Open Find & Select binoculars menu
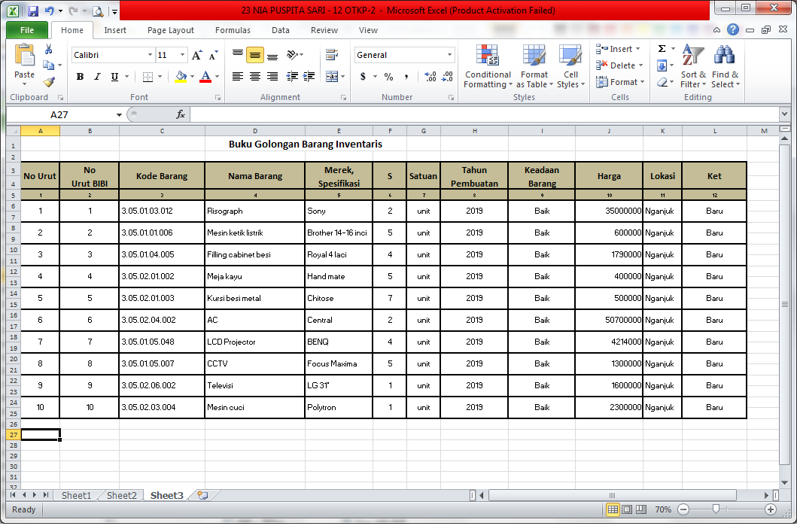 pos(726,66)
